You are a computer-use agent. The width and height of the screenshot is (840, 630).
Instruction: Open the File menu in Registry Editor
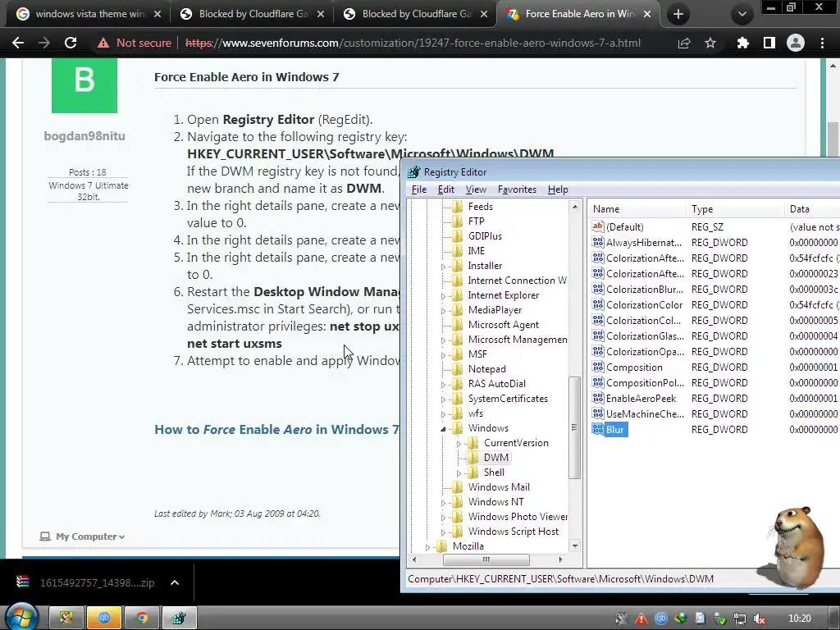[x=419, y=189]
